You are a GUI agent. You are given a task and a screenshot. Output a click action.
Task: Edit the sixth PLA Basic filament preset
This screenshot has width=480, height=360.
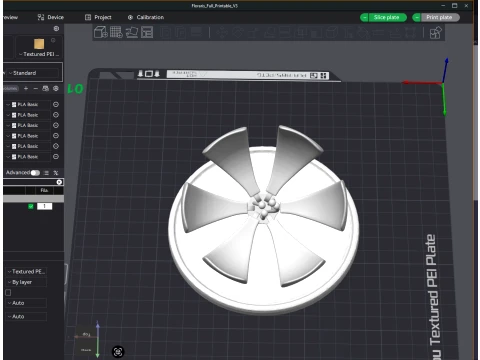56,157
